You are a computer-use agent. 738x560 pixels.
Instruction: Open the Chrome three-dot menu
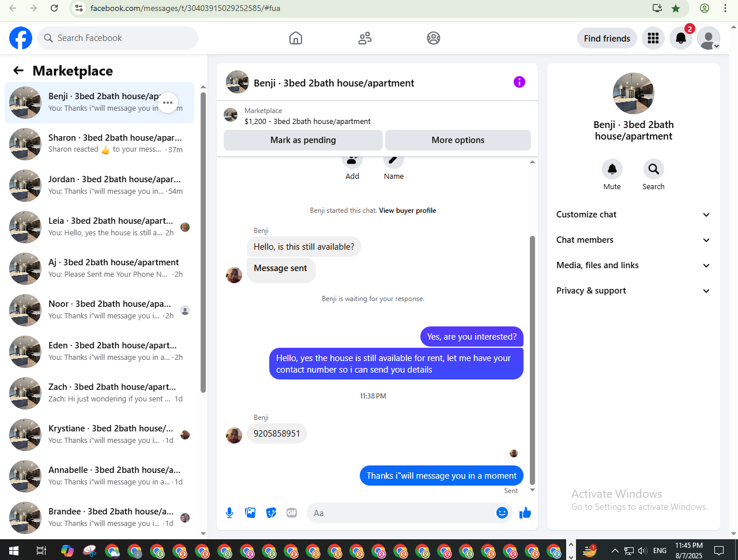pyautogui.click(x=725, y=8)
